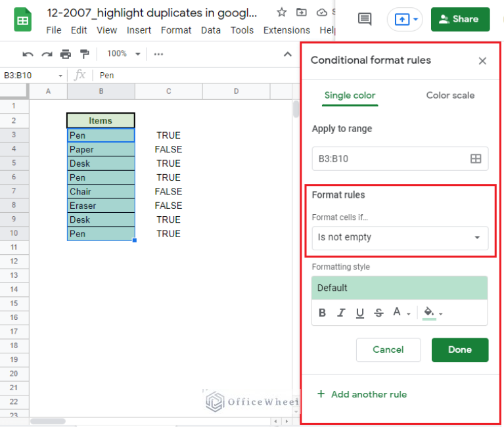
Task: Select column B header
Action: (101, 91)
